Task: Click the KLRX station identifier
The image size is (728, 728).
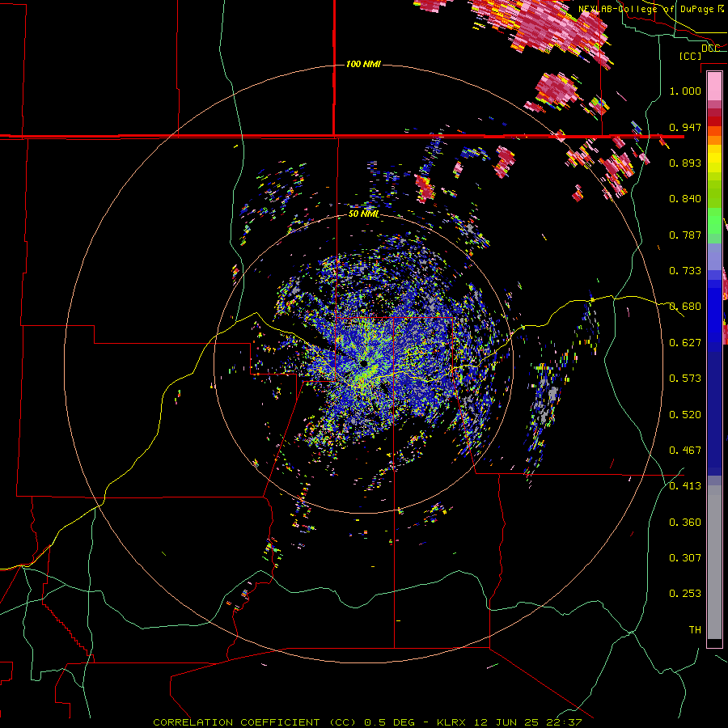Action: pos(453,722)
